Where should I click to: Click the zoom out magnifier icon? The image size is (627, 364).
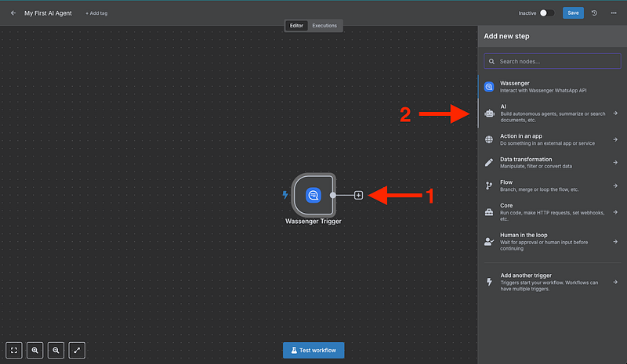(x=56, y=350)
